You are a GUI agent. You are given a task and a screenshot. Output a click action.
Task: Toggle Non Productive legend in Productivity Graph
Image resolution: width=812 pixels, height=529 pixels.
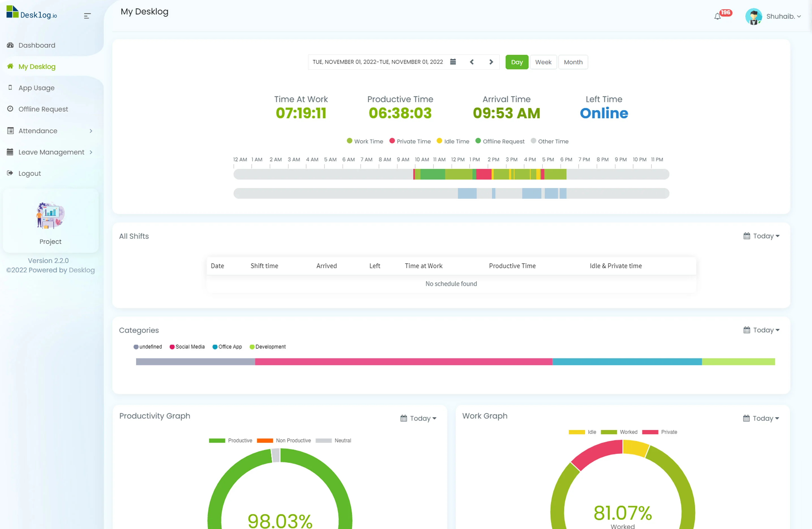284,440
